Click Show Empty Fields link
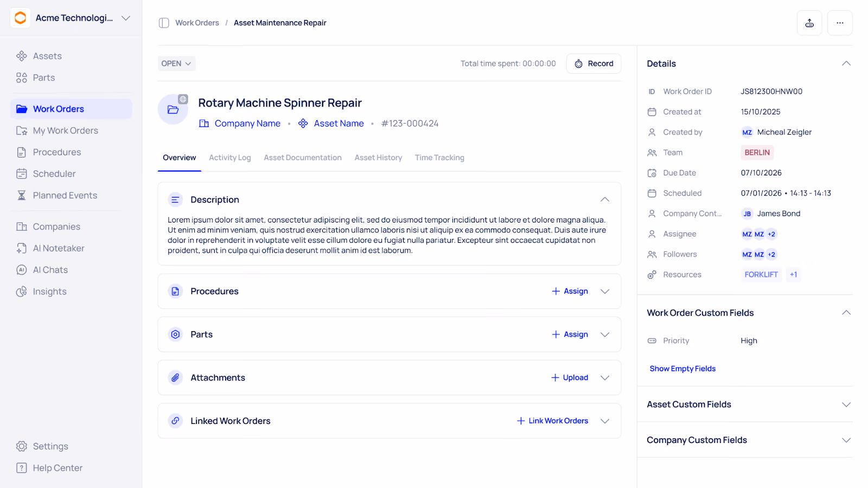 pos(682,369)
